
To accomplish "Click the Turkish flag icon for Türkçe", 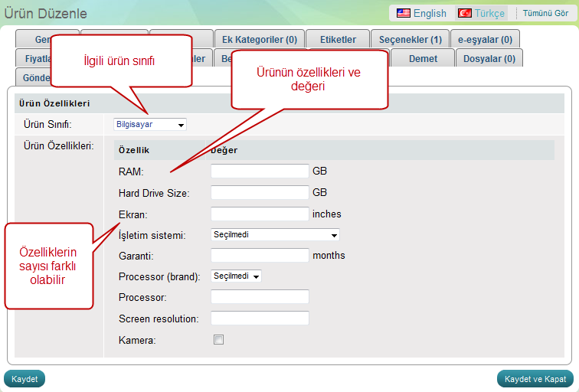I will tap(464, 13).
